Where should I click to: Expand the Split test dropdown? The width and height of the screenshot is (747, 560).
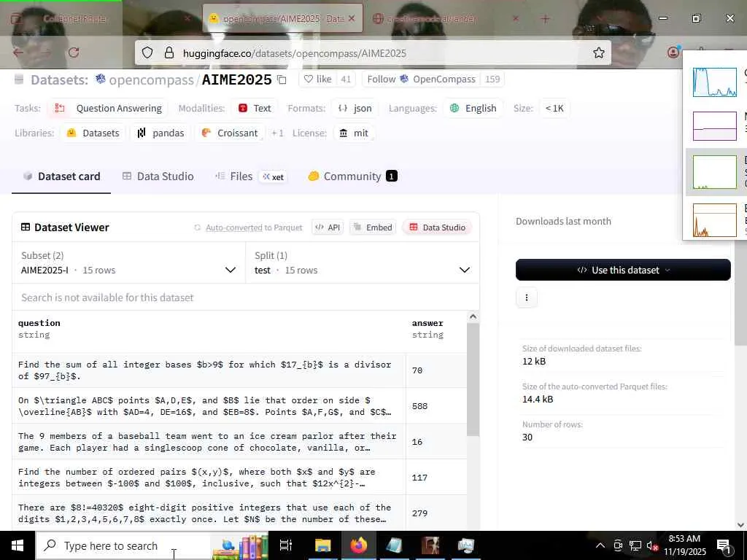pos(363,262)
